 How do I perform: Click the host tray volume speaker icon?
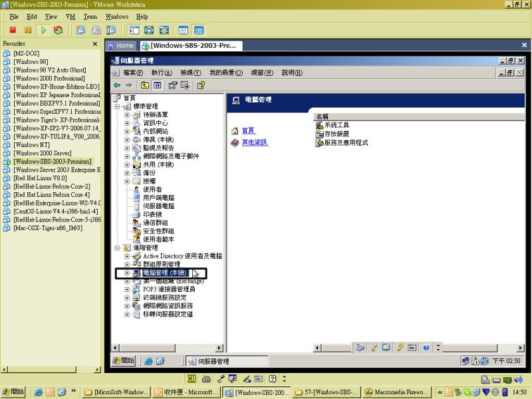(x=518, y=380)
